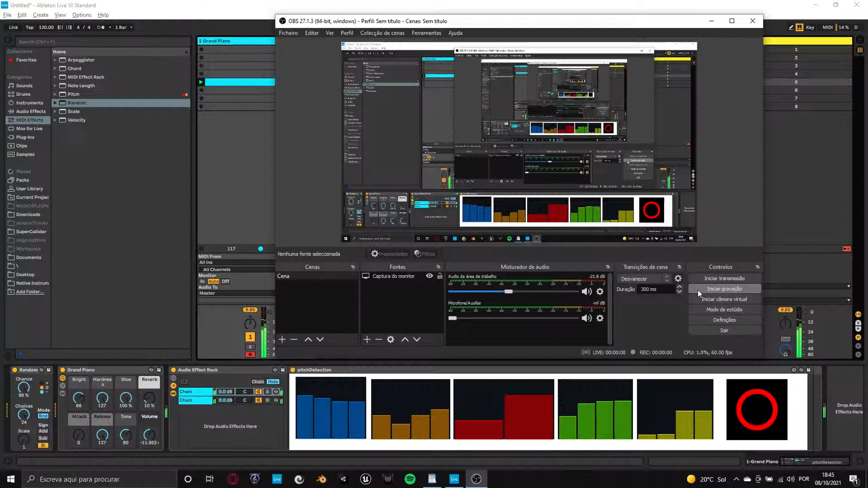The width and height of the screenshot is (868, 488).
Task: Open Ableton's Options menu
Action: pos(81,15)
